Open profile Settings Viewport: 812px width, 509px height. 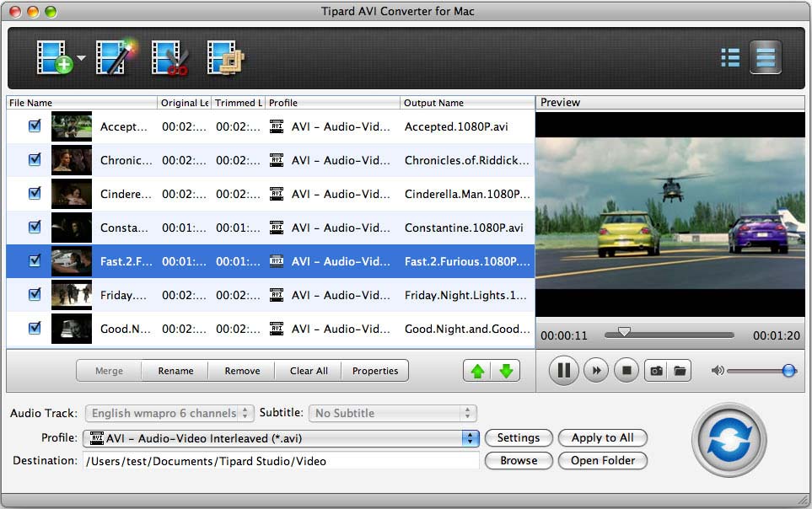[519, 438]
